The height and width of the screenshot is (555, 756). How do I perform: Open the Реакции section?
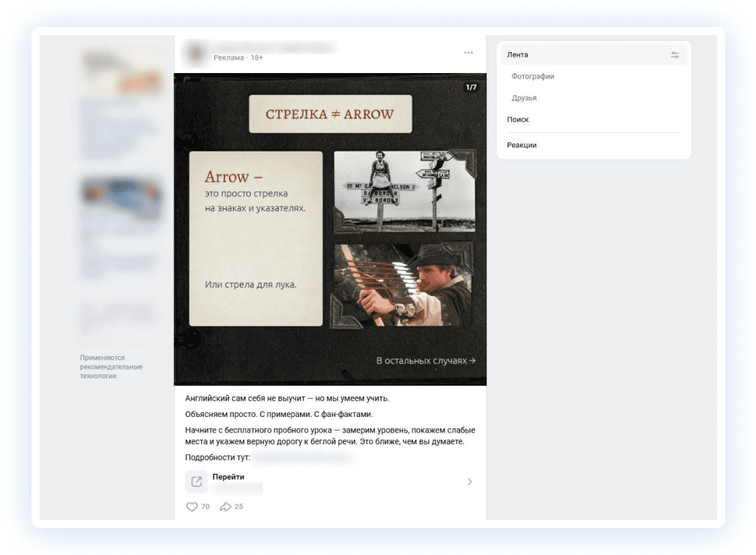[522, 145]
